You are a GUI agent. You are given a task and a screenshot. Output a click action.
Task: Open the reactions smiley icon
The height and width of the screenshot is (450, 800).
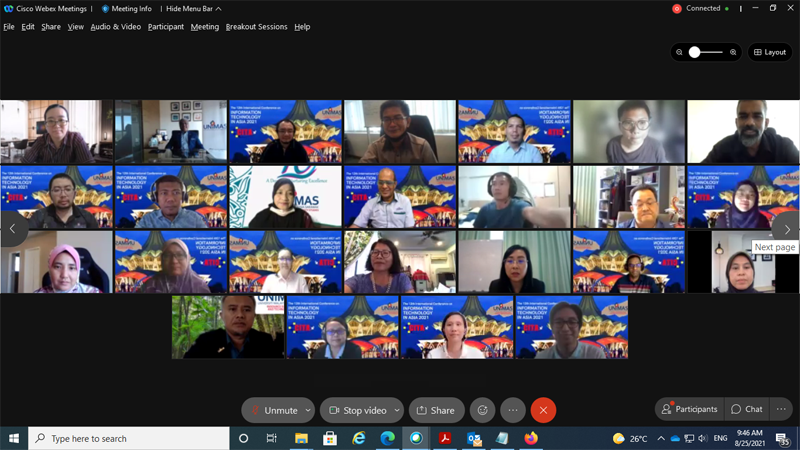pyautogui.click(x=483, y=410)
